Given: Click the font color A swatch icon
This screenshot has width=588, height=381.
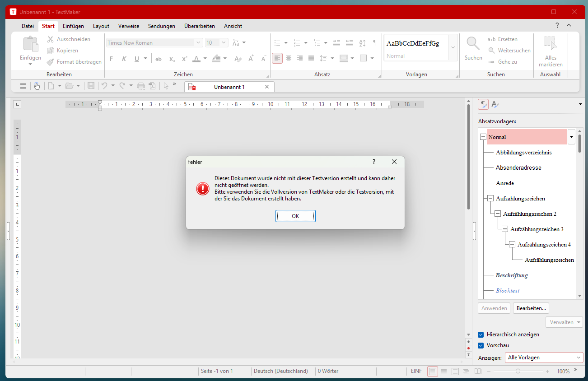Looking at the screenshot, I should pyautogui.click(x=196, y=59).
